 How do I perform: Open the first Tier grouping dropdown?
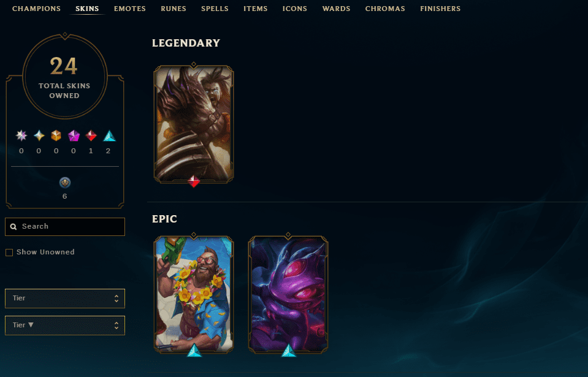tap(65, 299)
